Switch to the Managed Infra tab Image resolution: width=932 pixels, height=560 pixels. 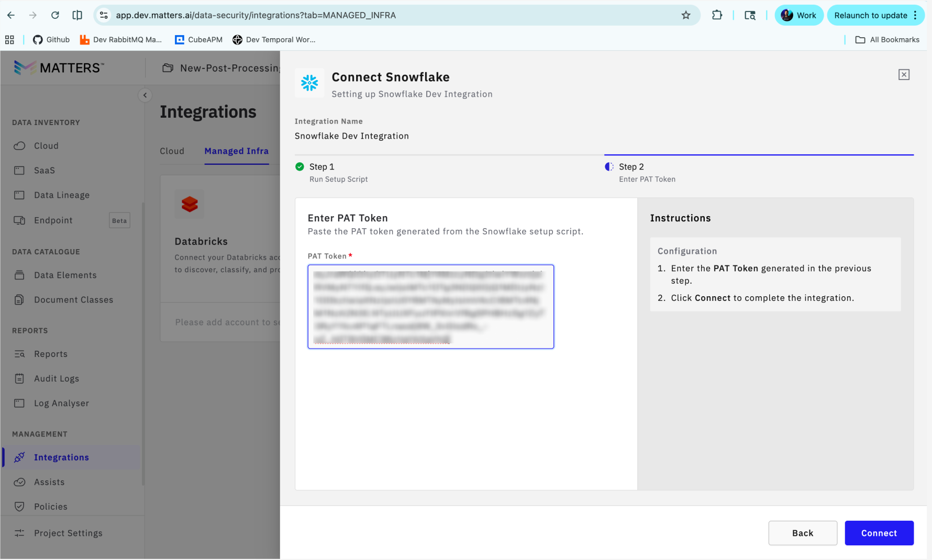(236, 151)
